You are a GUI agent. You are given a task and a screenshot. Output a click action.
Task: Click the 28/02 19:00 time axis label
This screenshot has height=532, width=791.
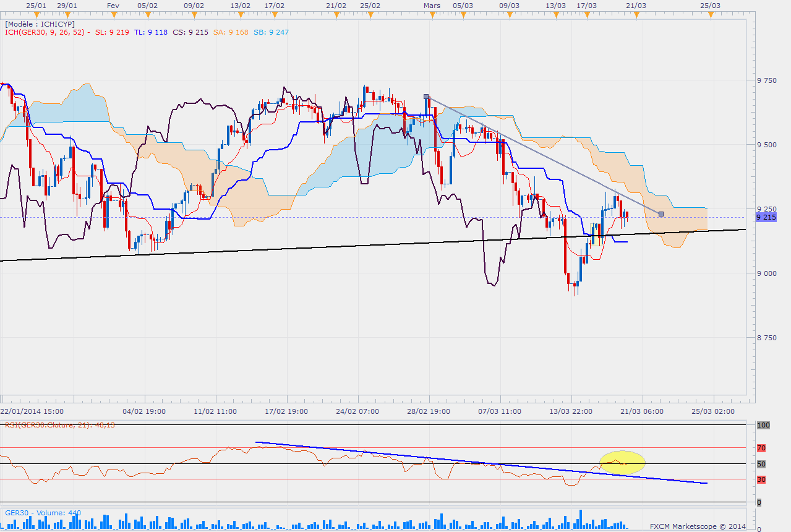tap(429, 411)
